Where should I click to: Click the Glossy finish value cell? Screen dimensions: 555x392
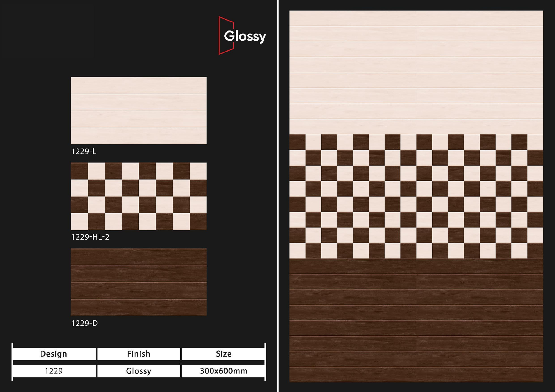(x=138, y=371)
